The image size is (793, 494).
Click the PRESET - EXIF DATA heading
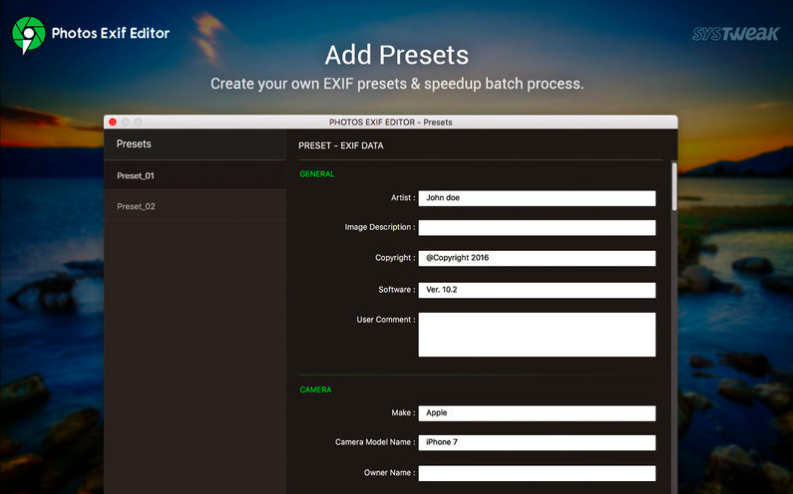click(341, 146)
